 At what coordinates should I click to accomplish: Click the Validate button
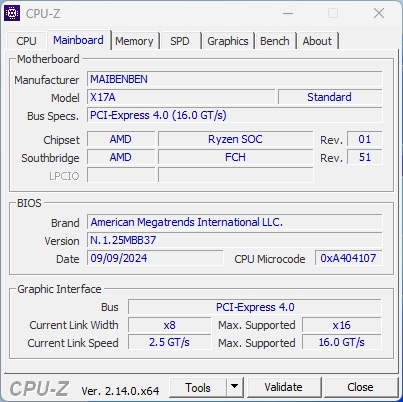284,387
